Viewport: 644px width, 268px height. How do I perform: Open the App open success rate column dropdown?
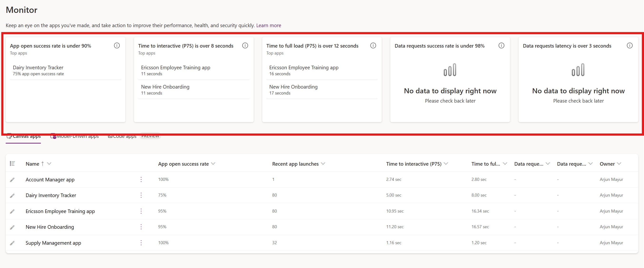point(213,164)
